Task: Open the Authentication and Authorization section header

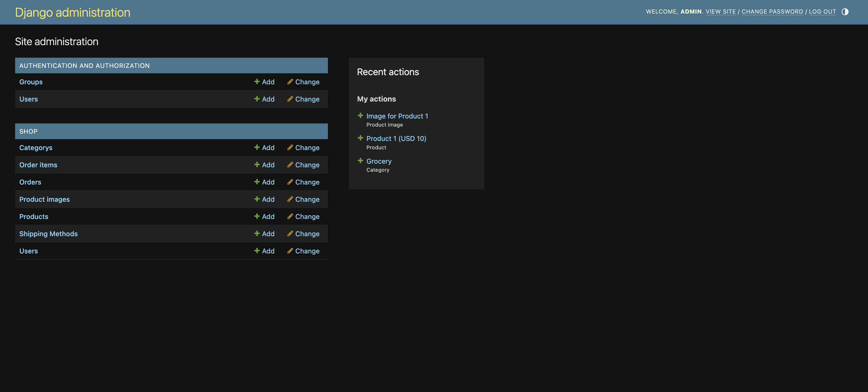Action: [x=84, y=66]
